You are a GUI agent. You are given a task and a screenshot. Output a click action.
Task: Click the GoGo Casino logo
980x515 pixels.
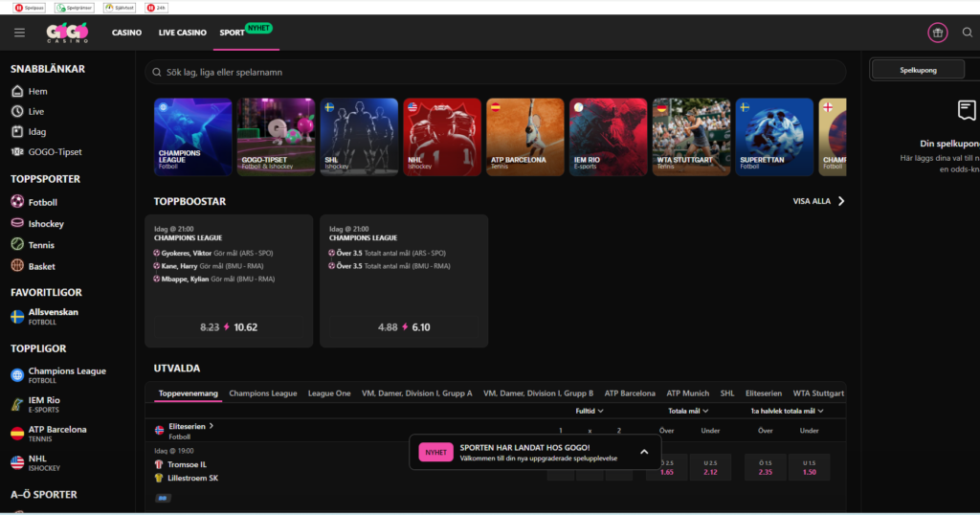click(68, 33)
